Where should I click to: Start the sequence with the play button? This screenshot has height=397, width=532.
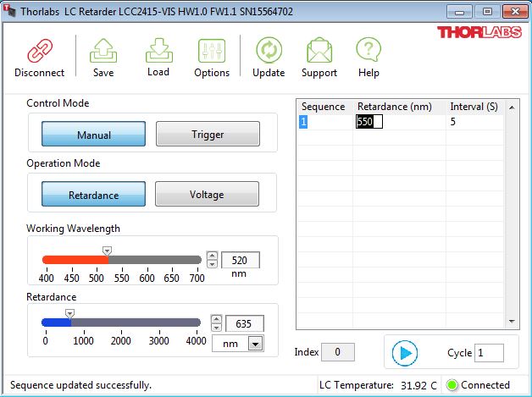pyautogui.click(x=407, y=353)
